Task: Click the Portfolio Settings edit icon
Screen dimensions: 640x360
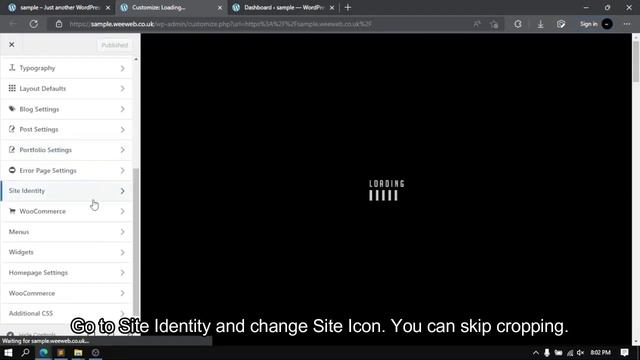Action: point(12,149)
